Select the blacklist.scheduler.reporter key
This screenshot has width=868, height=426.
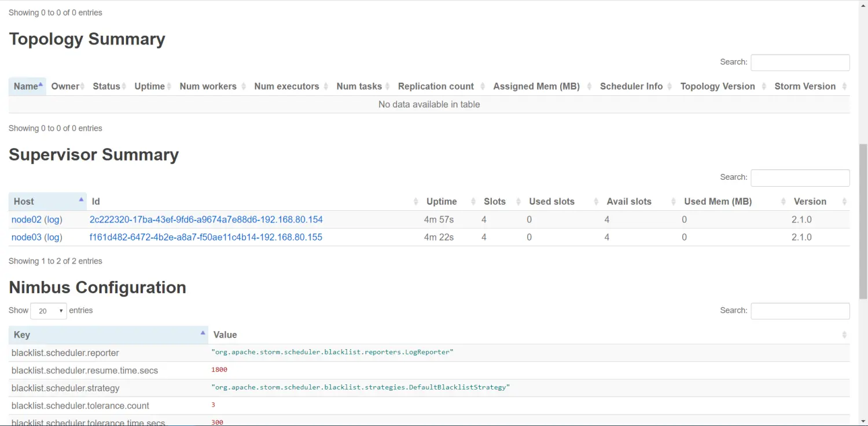point(65,353)
